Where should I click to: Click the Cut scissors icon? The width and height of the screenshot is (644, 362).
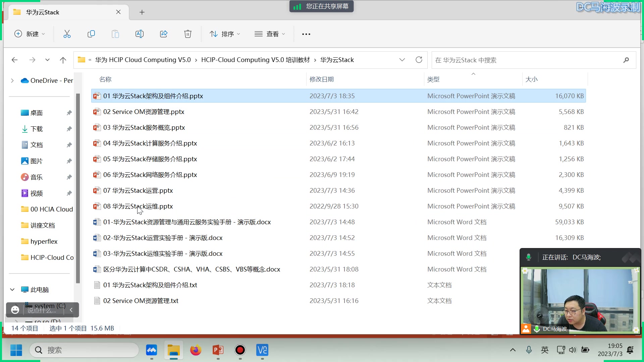(67, 34)
